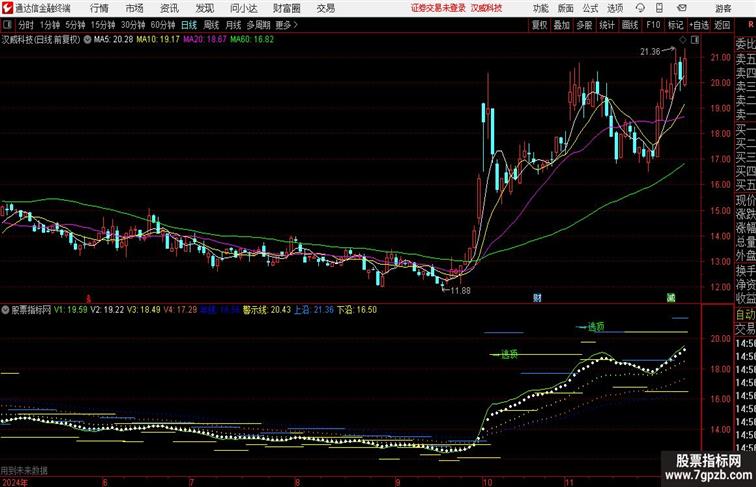Click the red 汉威科技 stock name link

point(486,8)
